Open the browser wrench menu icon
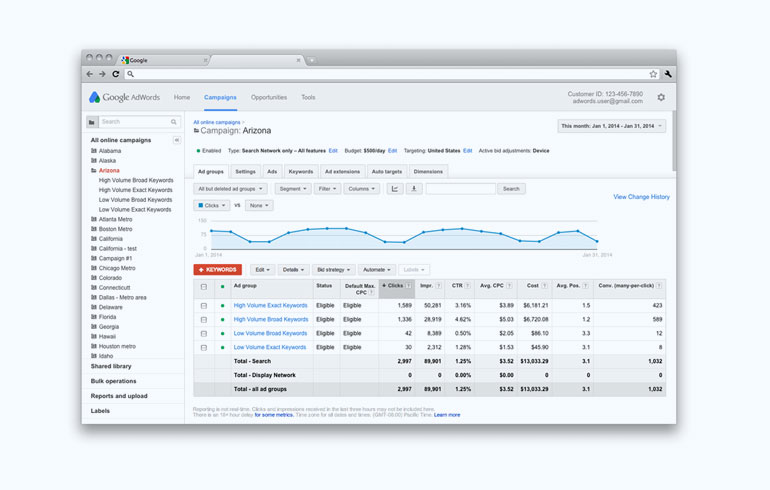The image size is (770, 490). [x=667, y=74]
